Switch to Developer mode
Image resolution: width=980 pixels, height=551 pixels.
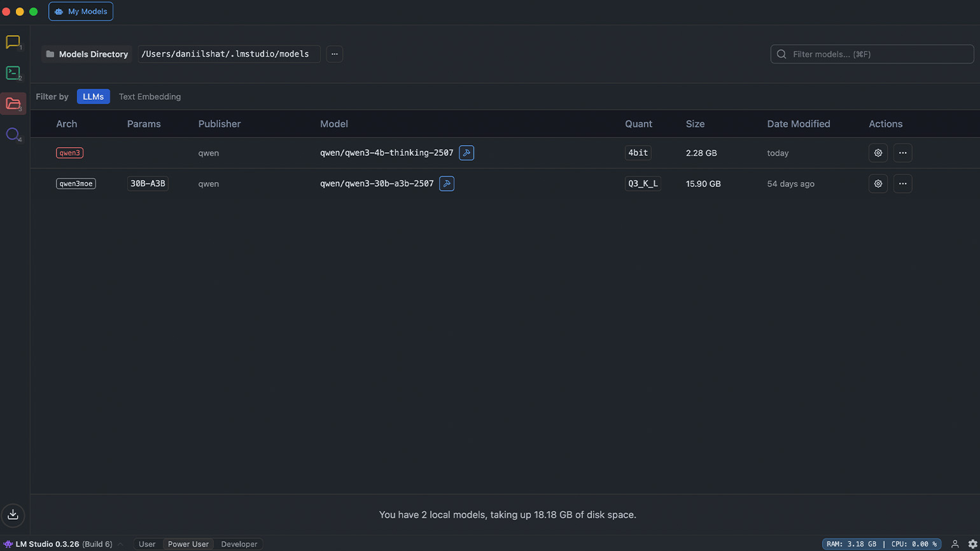pos(239,544)
